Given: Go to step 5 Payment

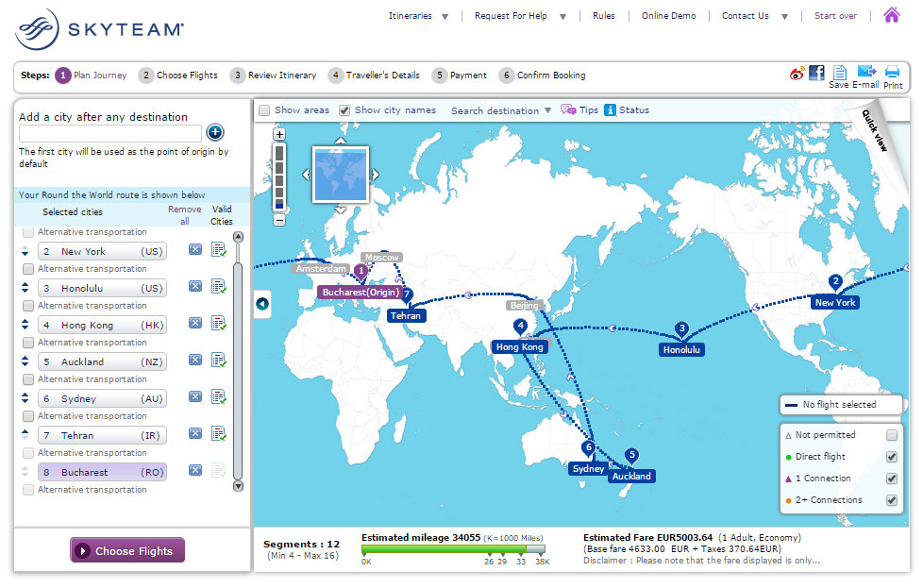Looking at the screenshot, I should click(460, 76).
